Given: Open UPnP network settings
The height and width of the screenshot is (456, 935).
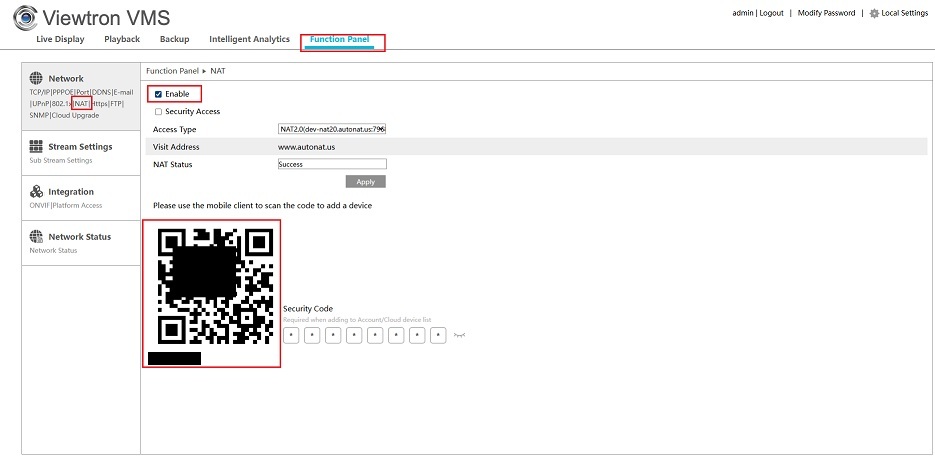Looking at the screenshot, I should (x=39, y=104).
